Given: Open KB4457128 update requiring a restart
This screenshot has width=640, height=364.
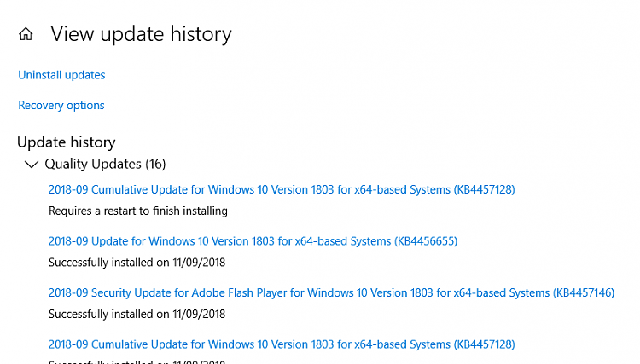Looking at the screenshot, I should pos(282,189).
